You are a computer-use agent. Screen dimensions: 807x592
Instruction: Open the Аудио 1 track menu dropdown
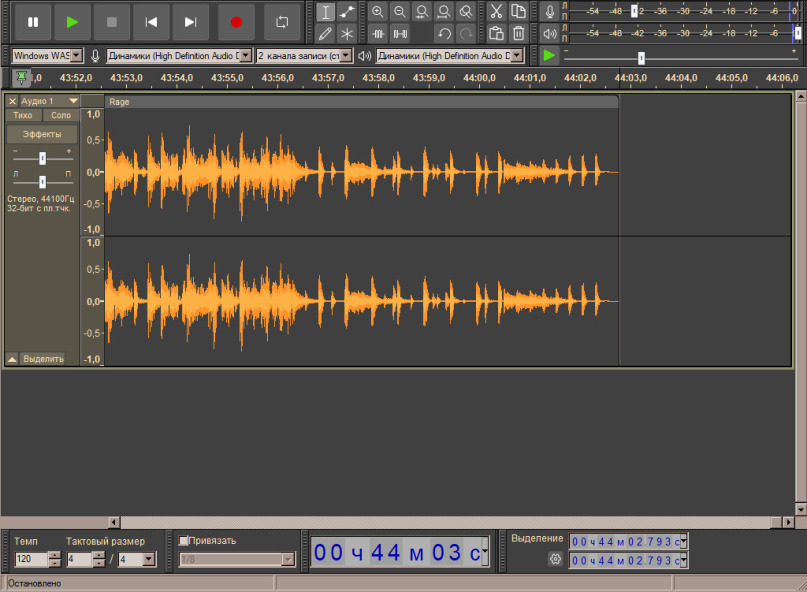tap(73, 101)
